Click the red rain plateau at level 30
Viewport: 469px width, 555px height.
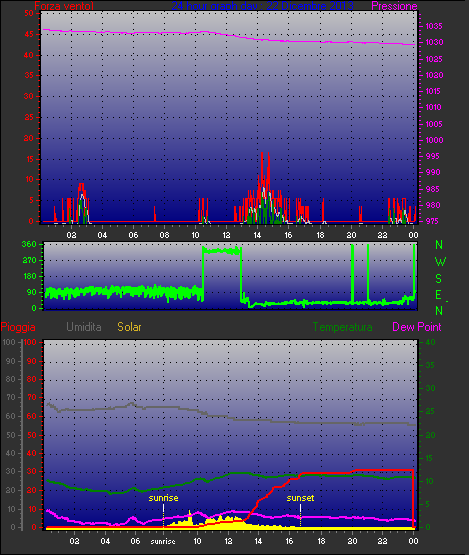tap(384, 470)
